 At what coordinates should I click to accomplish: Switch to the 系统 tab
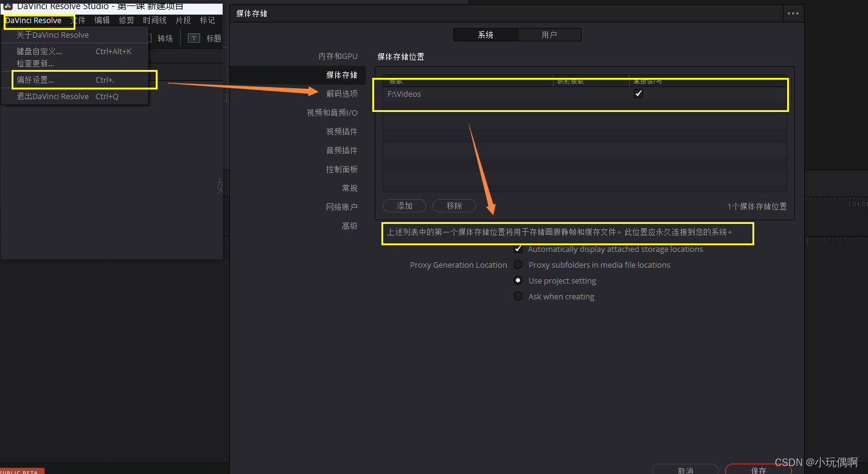[485, 35]
